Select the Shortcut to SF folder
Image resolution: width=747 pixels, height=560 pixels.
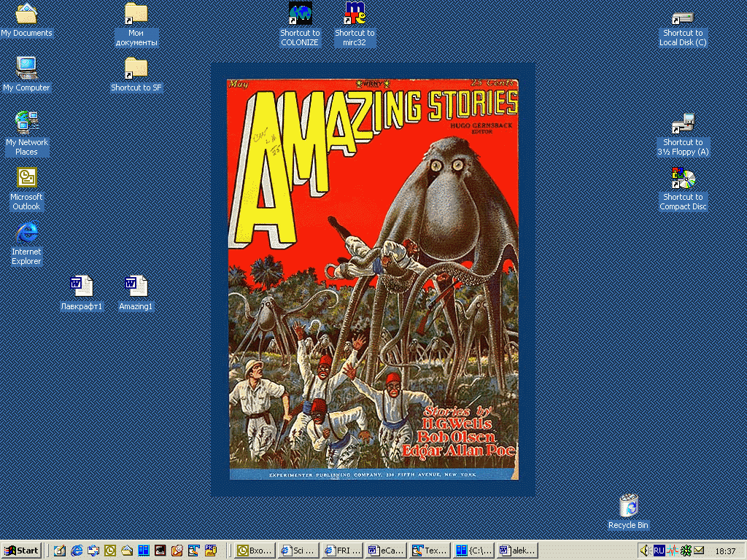click(x=136, y=74)
